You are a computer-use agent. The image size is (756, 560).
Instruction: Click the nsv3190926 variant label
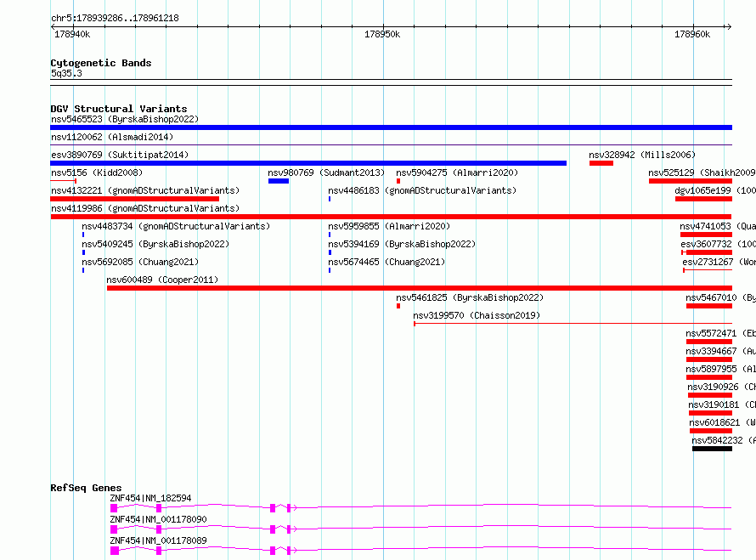click(x=722, y=387)
